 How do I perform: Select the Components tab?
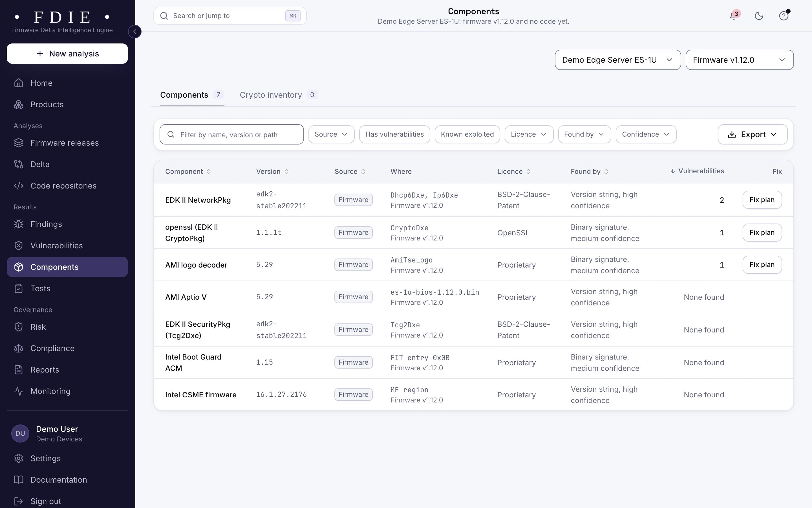[192, 95]
